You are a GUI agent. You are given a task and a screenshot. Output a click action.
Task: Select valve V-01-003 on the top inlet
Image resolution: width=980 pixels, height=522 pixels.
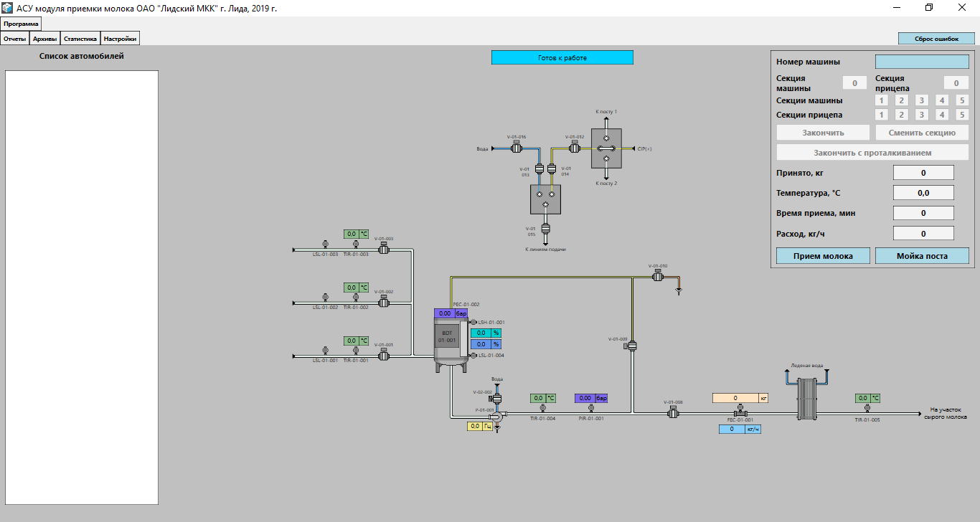383,249
